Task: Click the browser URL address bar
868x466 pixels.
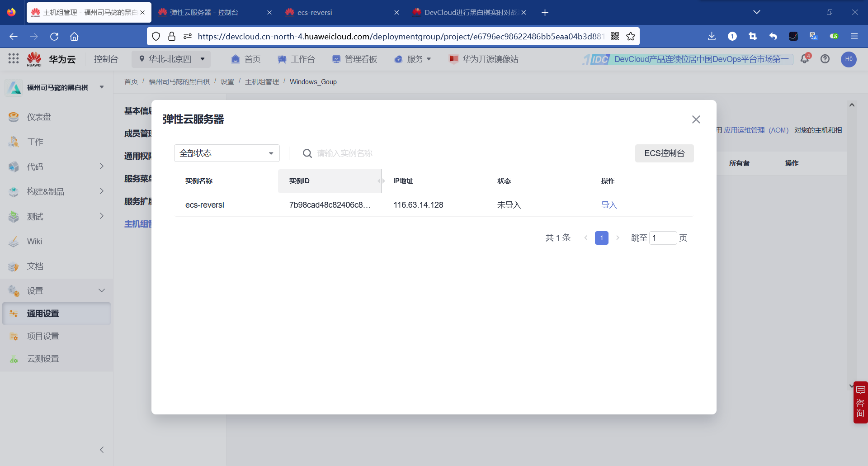Action: click(x=400, y=36)
